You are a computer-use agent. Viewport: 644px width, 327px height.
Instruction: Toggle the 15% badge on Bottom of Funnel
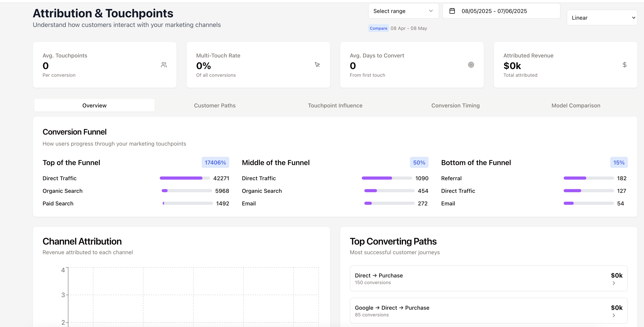[619, 162]
